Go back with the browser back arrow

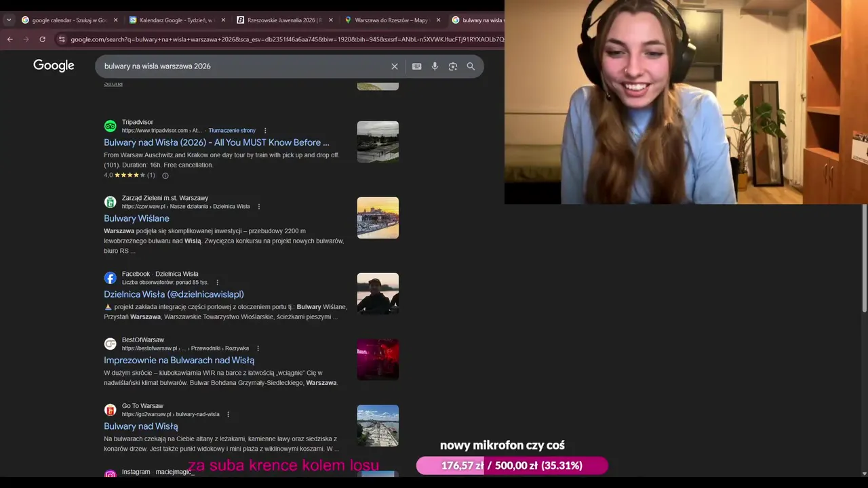coord(9,39)
